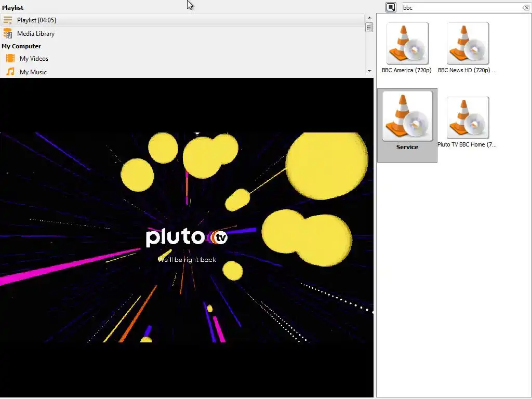Click the My Music note icon
532x399 pixels.
click(10, 72)
